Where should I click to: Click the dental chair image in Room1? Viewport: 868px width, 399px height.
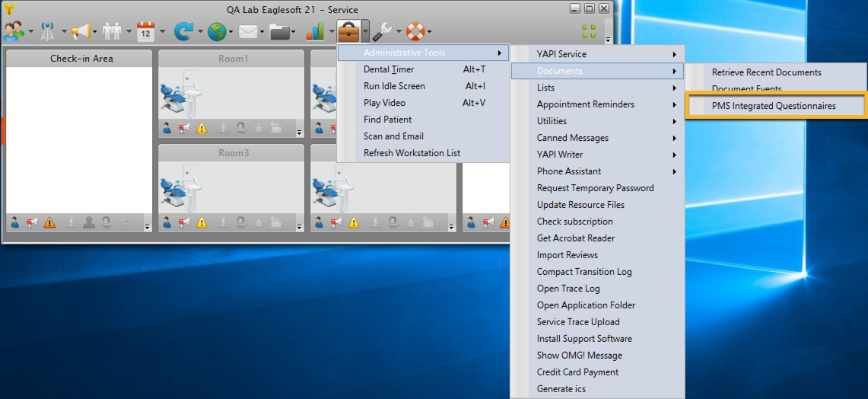tap(180, 92)
